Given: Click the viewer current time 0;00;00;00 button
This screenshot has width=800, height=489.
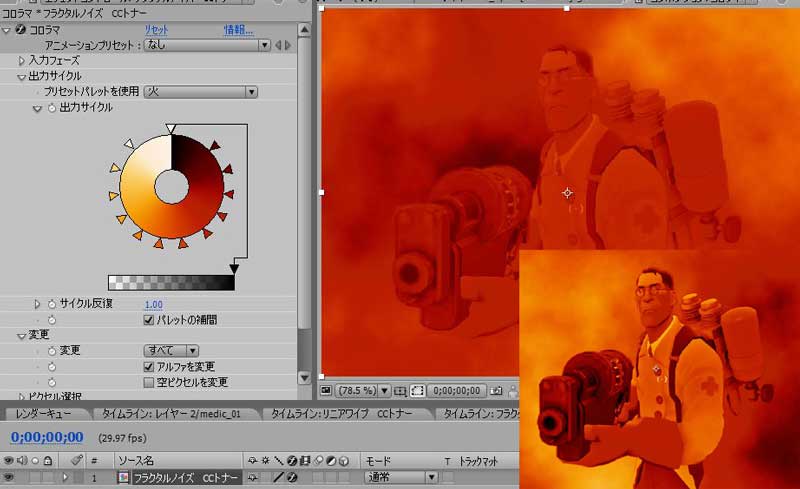Looking at the screenshot, I should click(x=456, y=391).
